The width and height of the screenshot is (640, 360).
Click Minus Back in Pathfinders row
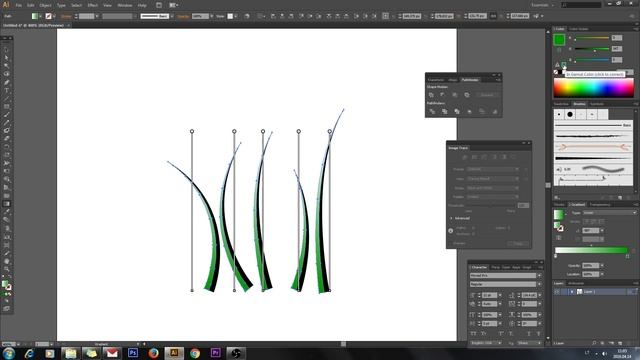pyautogui.click(x=495, y=111)
